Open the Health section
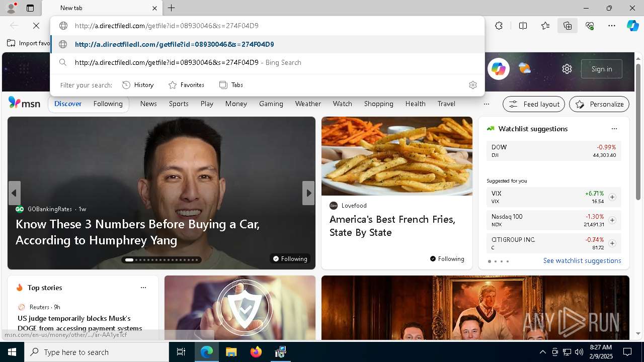The image size is (644, 362). [415, 104]
